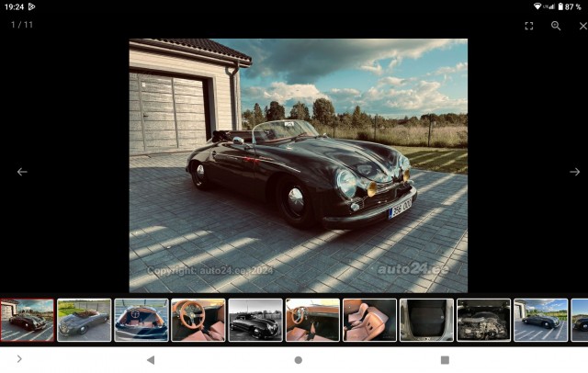588x373 pixels.
Task: Open battery status icon in status bar
Action: click(x=560, y=6)
